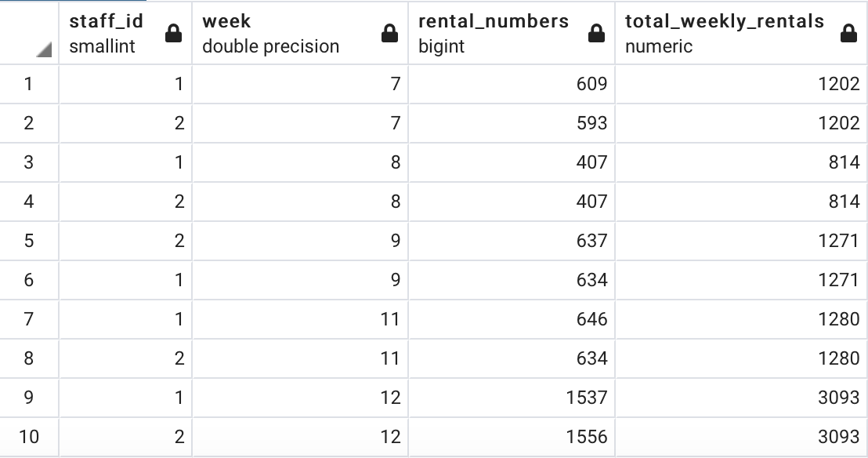Click the total_weekly_rentals cell in row 6
Image resolution: width=868 pixels, height=458 pixels.
click(x=741, y=280)
